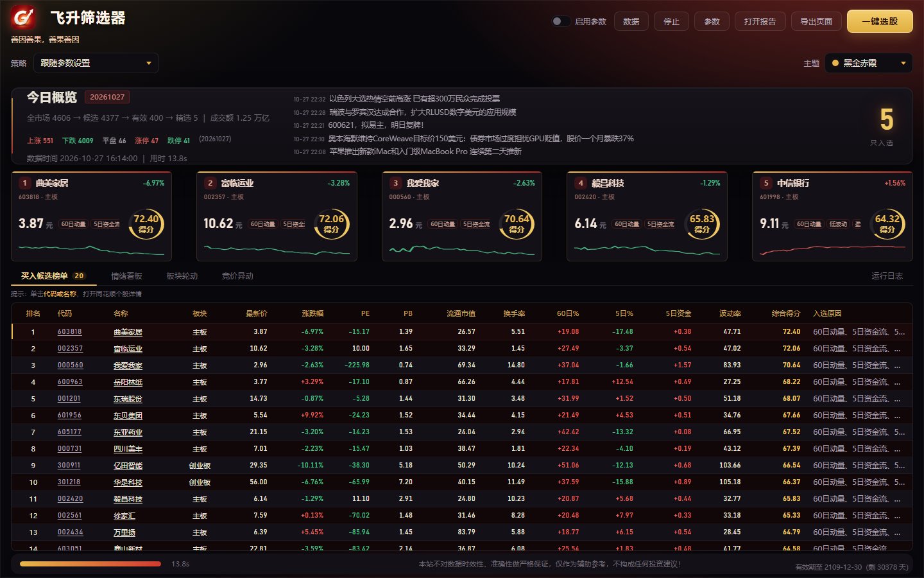Click the 72.40 score ring on 曲美家居 card
The height and width of the screenshot is (578, 924).
point(146,224)
